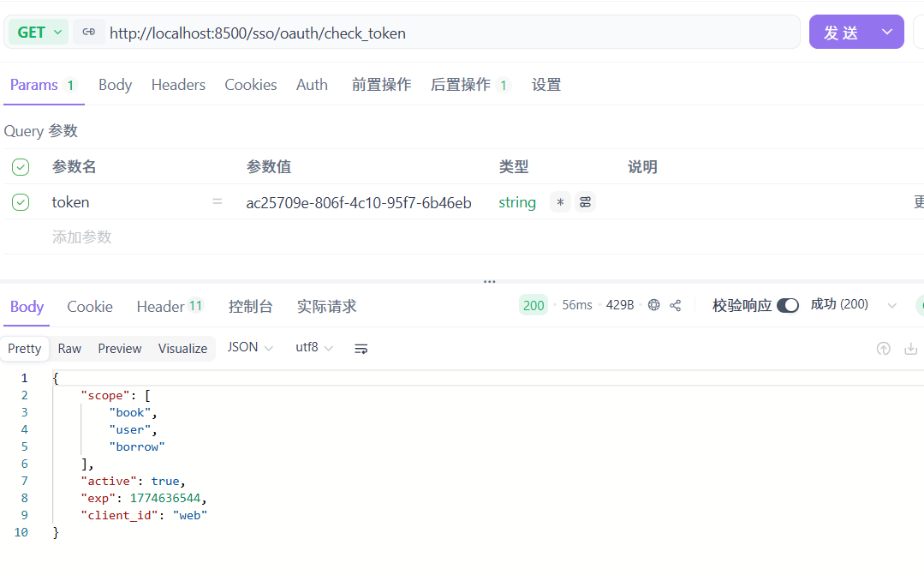The image size is (924, 581).
Task: Expand the 发送 button dropdown arrow
Action: tap(887, 32)
